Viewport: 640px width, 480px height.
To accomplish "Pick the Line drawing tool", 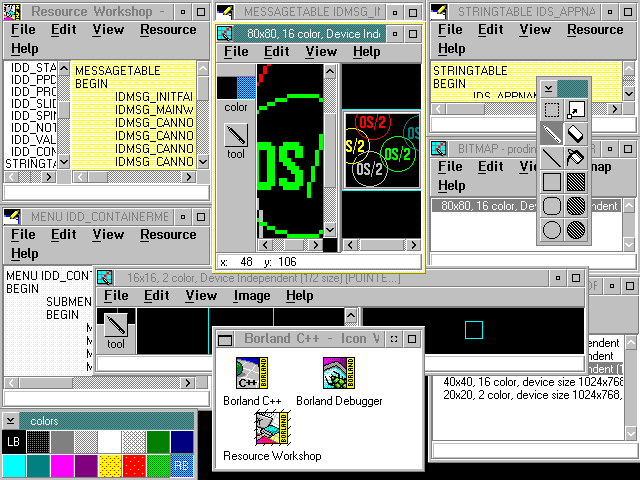I will coord(551,157).
